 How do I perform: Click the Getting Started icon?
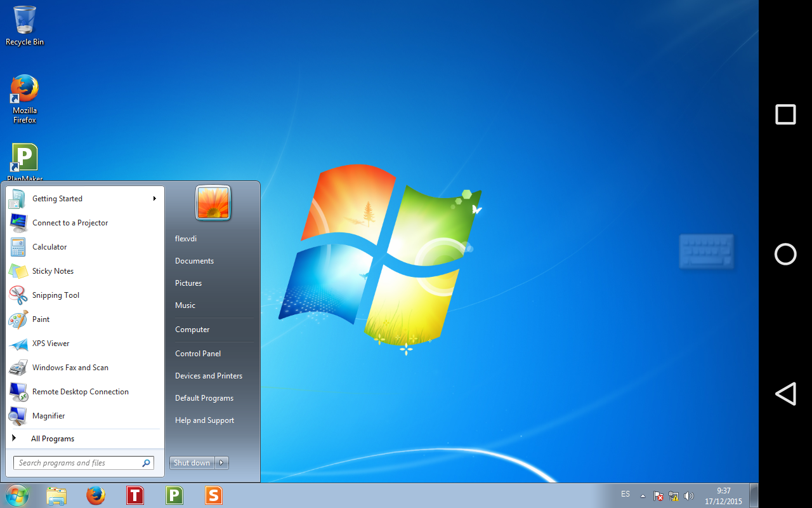pyautogui.click(x=17, y=199)
